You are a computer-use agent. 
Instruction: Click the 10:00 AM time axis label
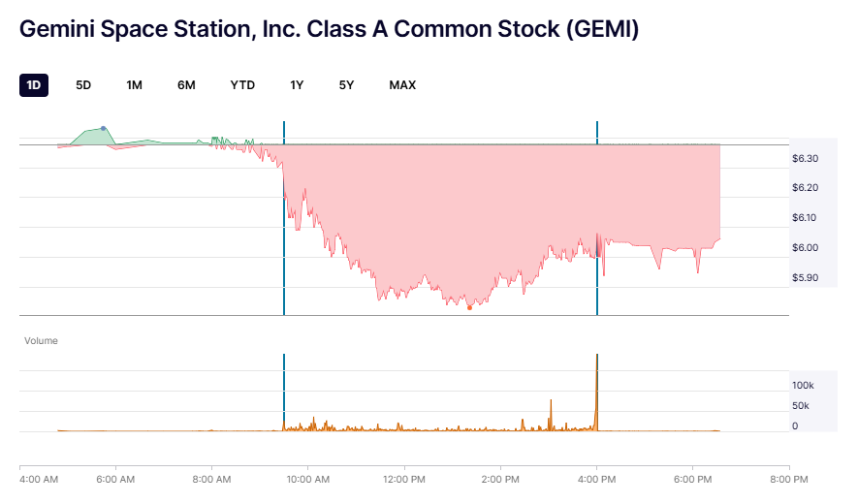click(306, 479)
